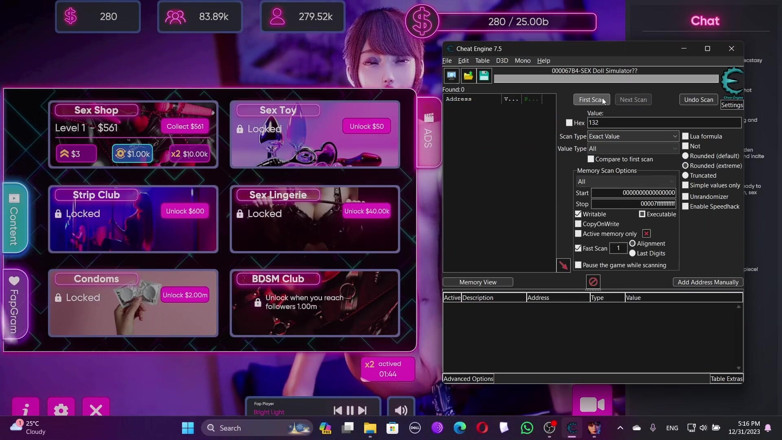Viewport: 782px width, 440px height.
Task: Open the D3D menu
Action: (502, 61)
